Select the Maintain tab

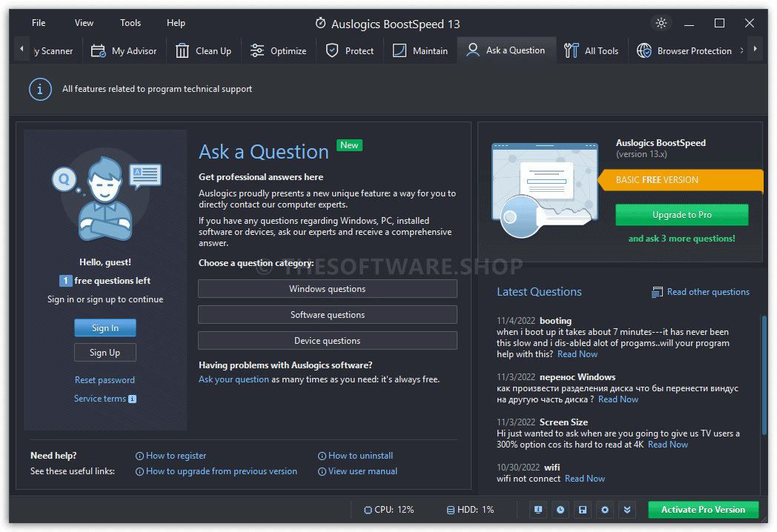point(420,50)
